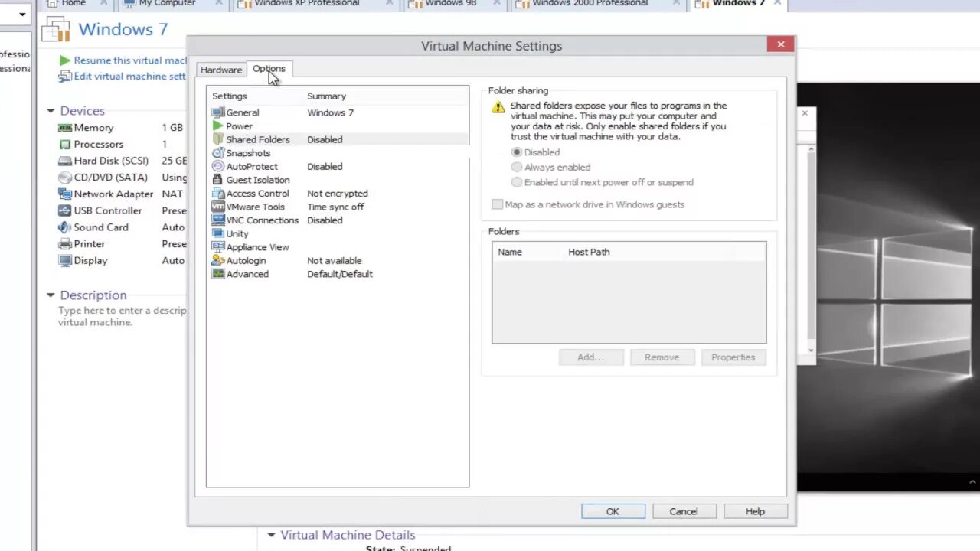Viewport: 980px width, 551px height.
Task: Click the Sound Card device icon
Action: point(65,227)
